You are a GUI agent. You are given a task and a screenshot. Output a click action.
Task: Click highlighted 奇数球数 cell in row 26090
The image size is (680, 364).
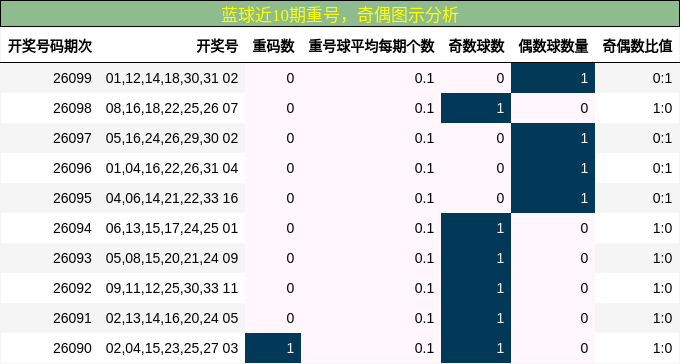(x=476, y=348)
